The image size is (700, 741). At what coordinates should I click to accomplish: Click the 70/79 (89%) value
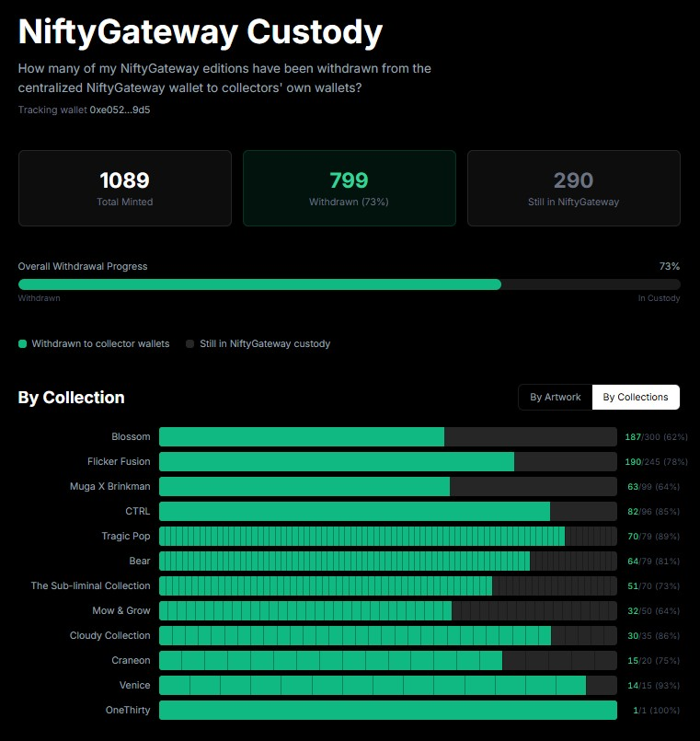[654, 537]
